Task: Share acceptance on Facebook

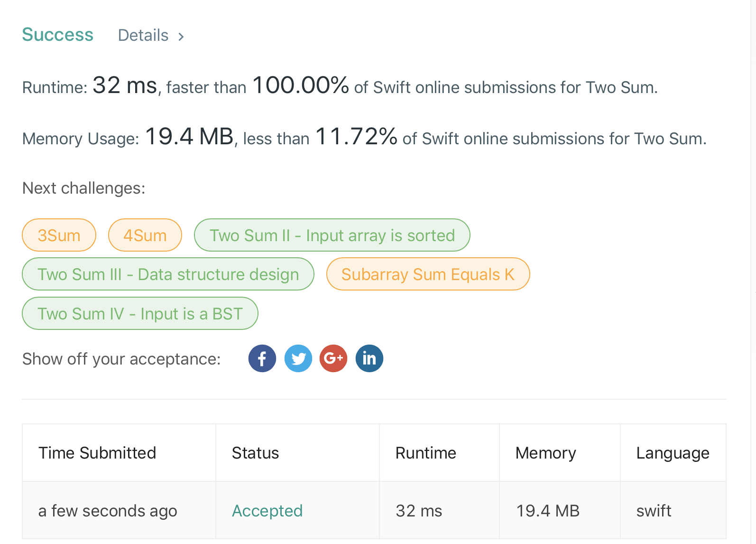Action: tap(262, 358)
